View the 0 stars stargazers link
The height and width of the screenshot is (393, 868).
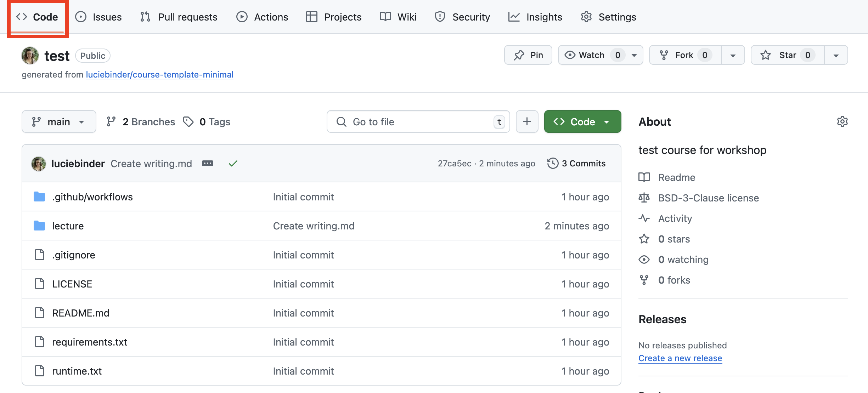pos(664,239)
